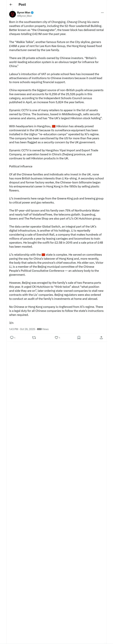Click the reply count number
This screenshot has width=113, height=644.
[15, 338]
